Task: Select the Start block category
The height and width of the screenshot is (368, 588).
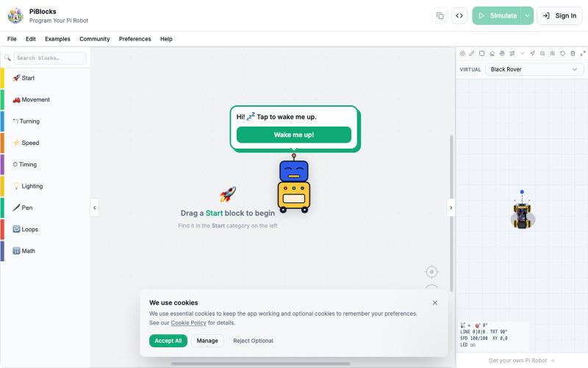Action: (45, 78)
